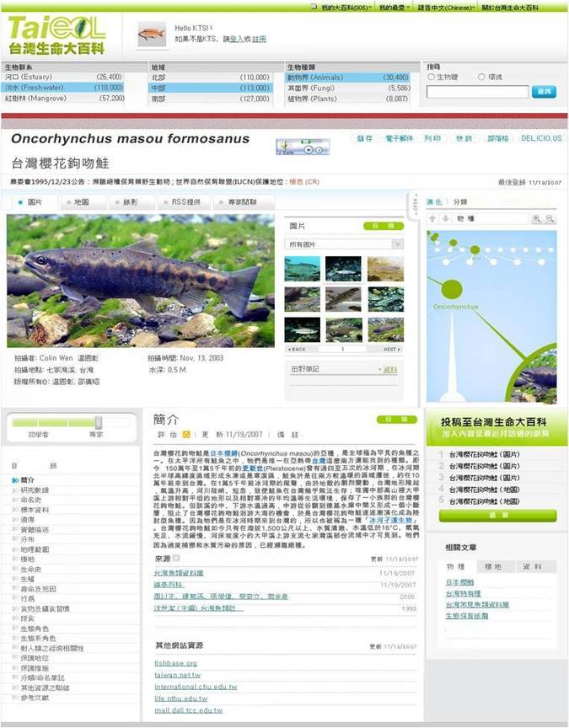
Task: Click the BACK arrow under the thumbnails
Action: [x=297, y=349]
